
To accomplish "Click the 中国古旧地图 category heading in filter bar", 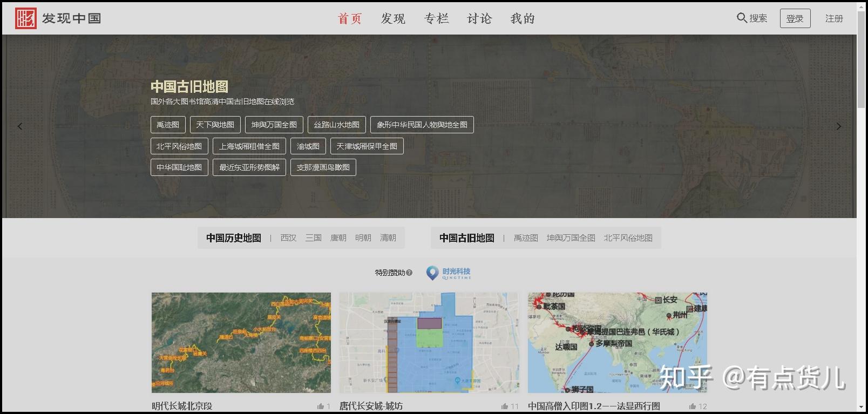I will pyautogui.click(x=467, y=238).
